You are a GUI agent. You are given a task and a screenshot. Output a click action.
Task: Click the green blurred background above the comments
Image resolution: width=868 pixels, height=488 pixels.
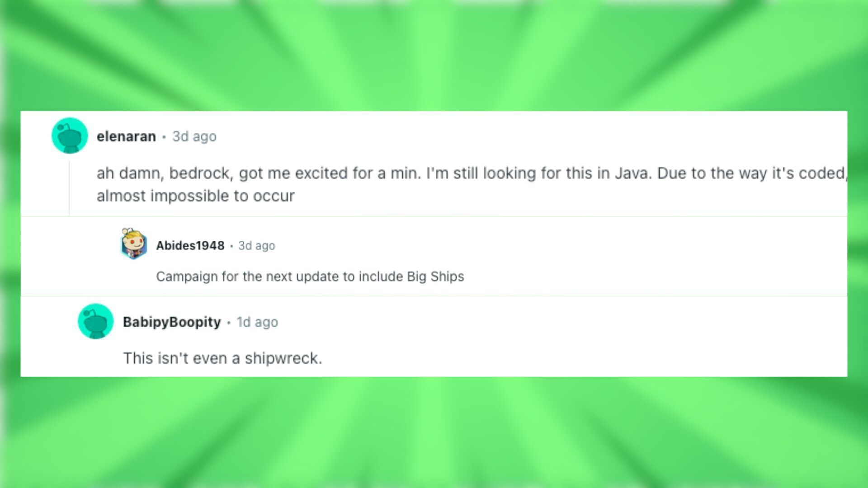point(434,54)
